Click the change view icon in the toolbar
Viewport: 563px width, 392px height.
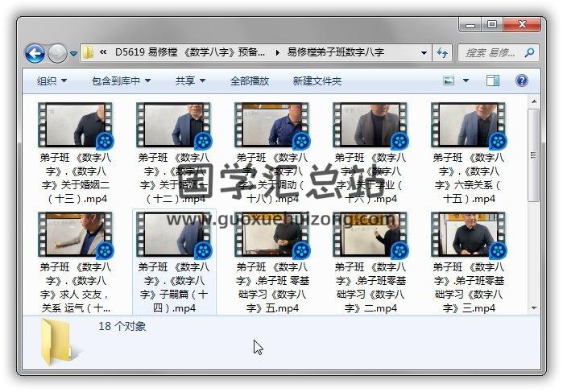(x=449, y=80)
